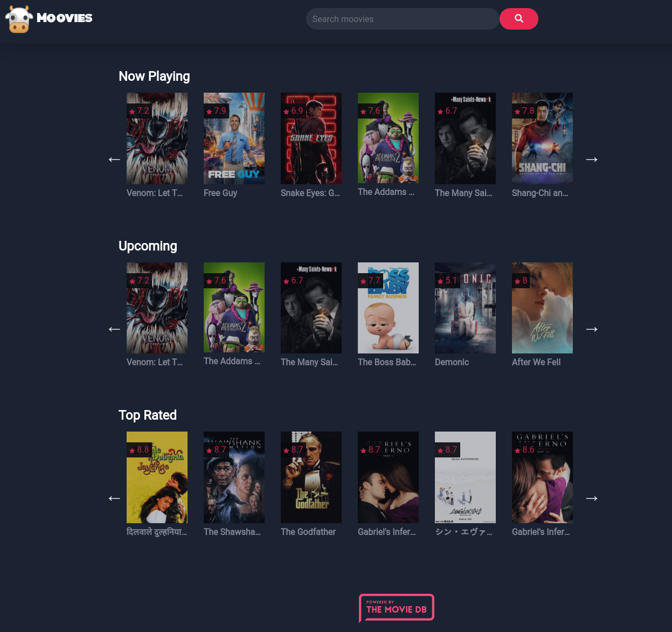
Task: Click the 8.6 rating badge on Gabriel's Inferno
Action: 525,450
